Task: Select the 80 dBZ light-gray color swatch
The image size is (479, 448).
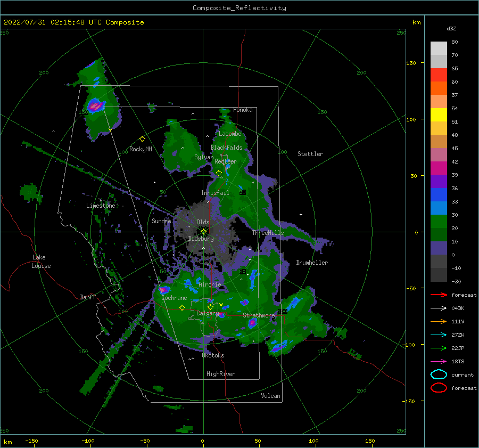Action: (x=439, y=48)
